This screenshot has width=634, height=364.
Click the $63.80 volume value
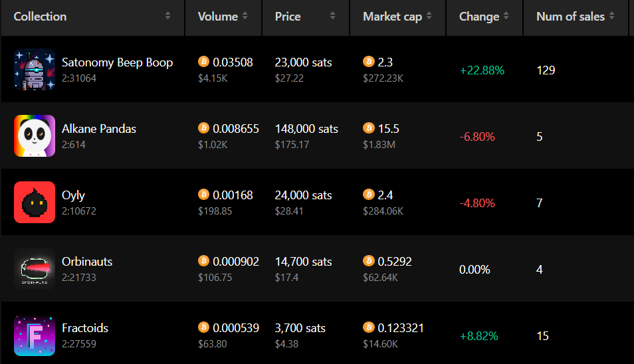click(x=212, y=344)
